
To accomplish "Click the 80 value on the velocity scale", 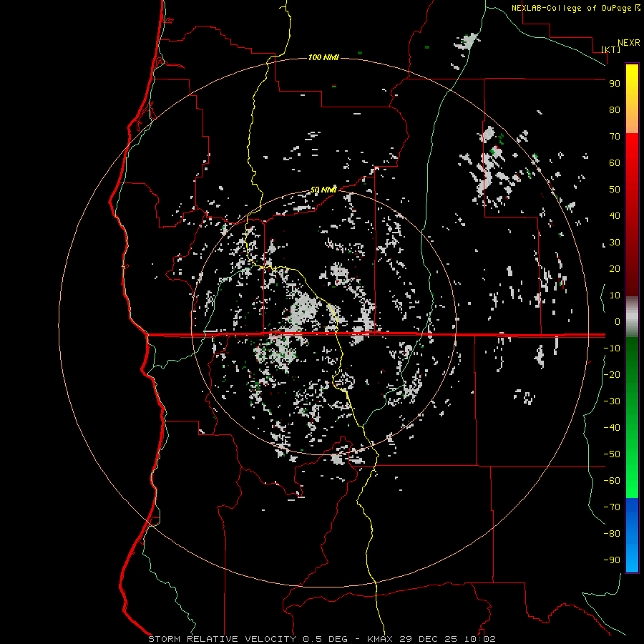I will tap(615, 109).
